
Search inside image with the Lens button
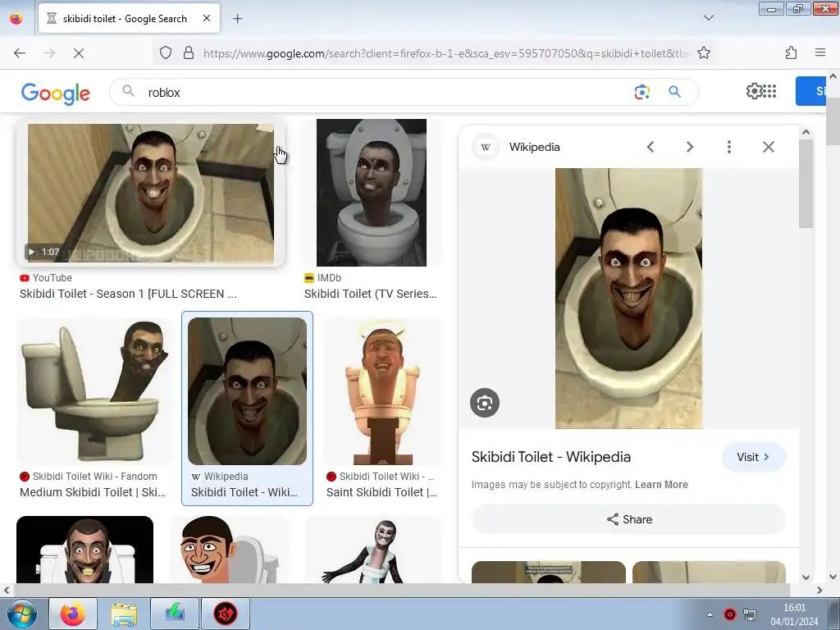tap(485, 403)
